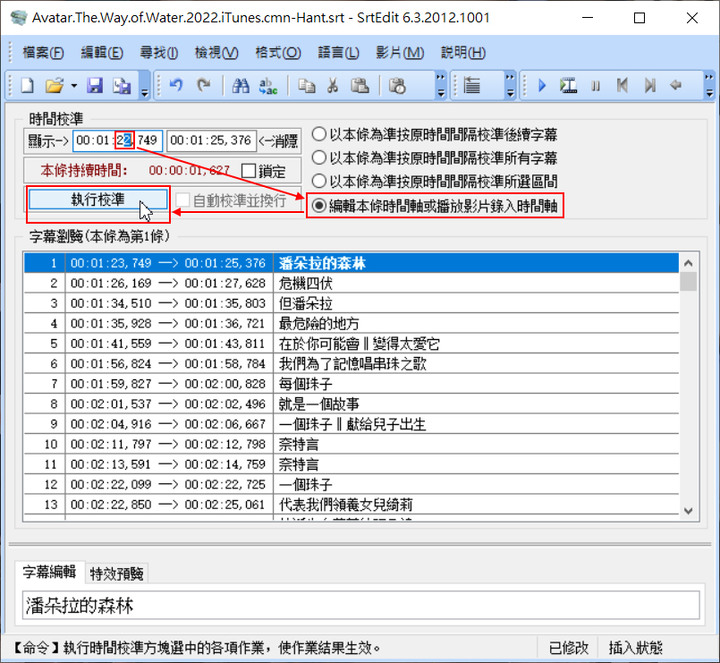
Task: Click the 顯示-> start time button
Action: (x=48, y=140)
